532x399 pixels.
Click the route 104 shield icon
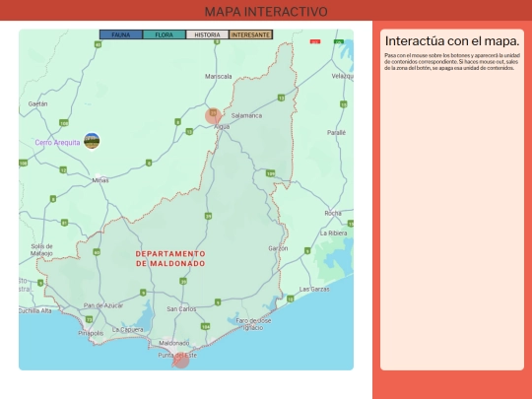point(205,326)
